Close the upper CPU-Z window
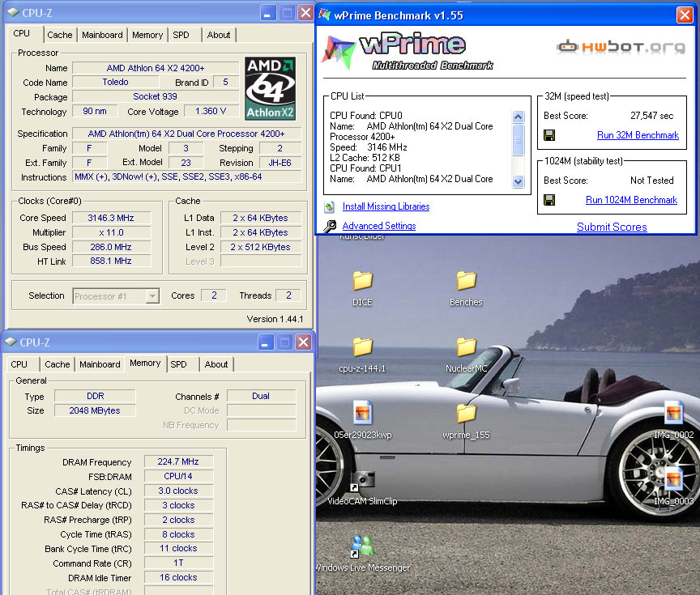The width and height of the screenshot is (700, 595). point(305,13)
